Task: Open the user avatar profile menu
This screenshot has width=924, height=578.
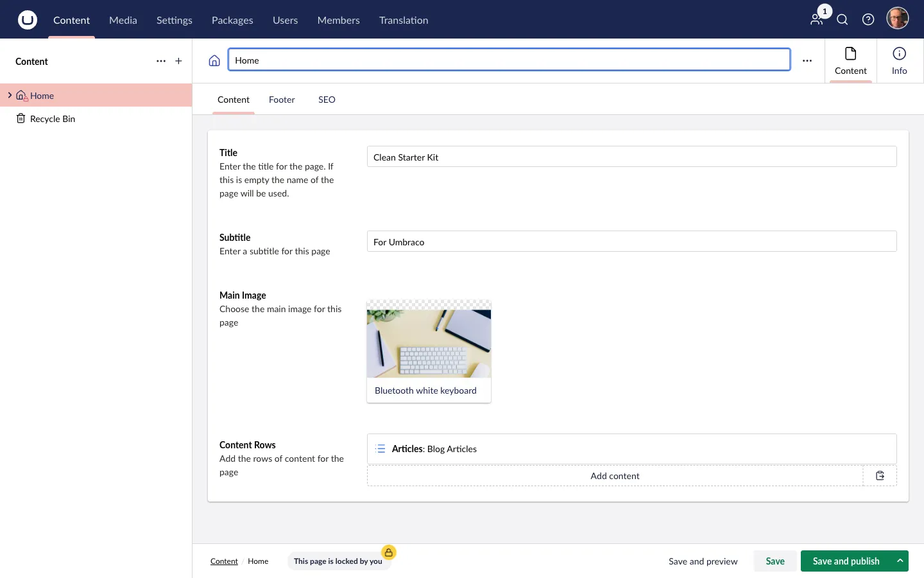Action: (x=897, y=19)
